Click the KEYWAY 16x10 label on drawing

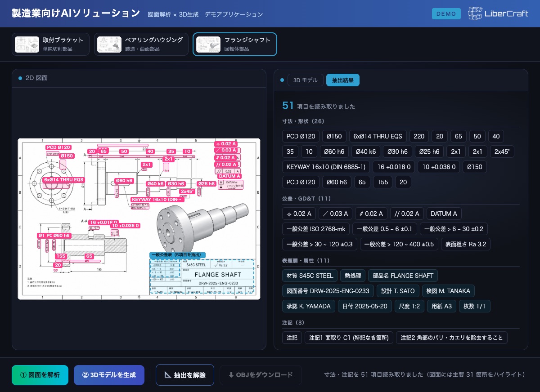coord(157,199)
